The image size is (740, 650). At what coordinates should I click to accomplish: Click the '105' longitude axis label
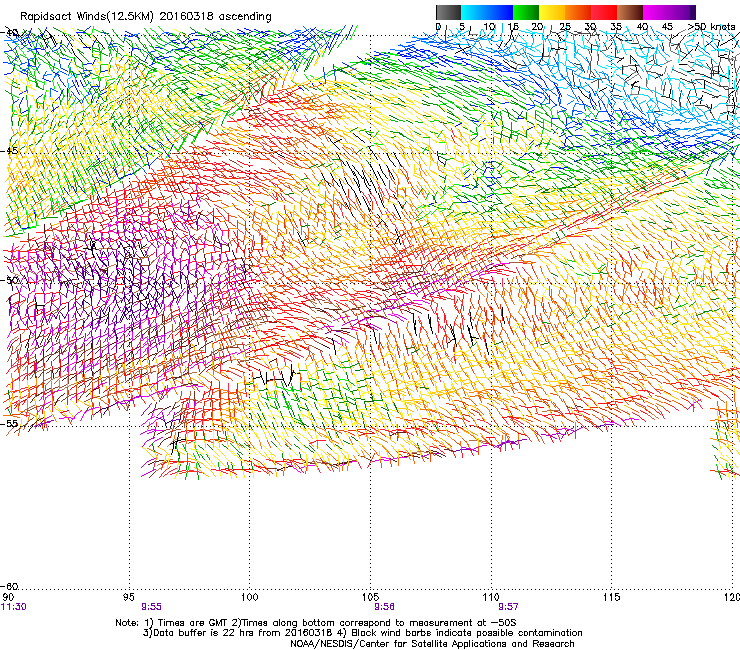click(370, 597)
